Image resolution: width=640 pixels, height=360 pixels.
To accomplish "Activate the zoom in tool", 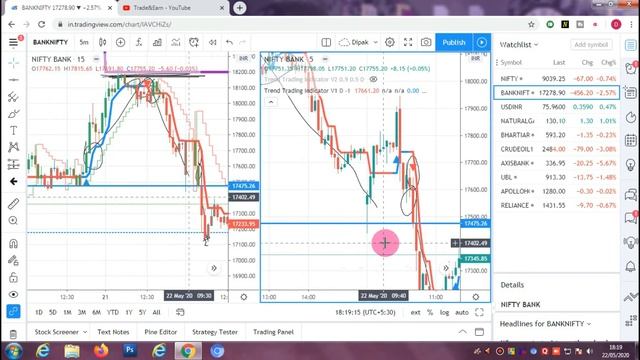I will (x=13, y=220).
